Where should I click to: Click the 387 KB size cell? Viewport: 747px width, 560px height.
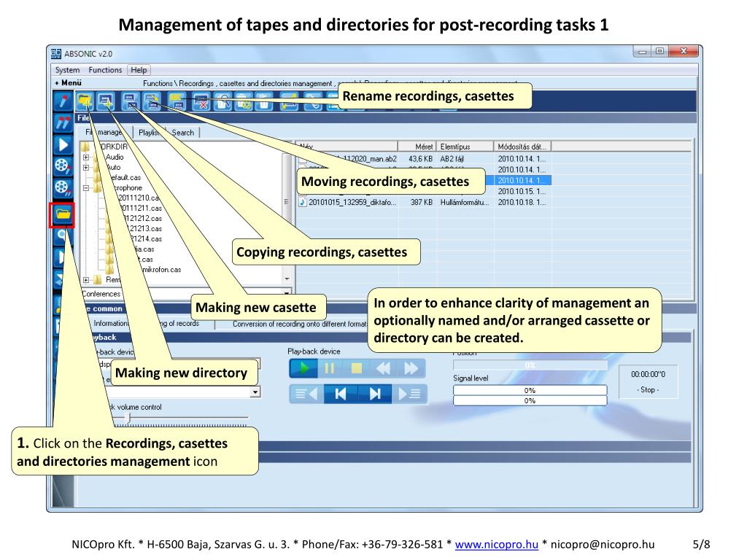tap(422, 203)
